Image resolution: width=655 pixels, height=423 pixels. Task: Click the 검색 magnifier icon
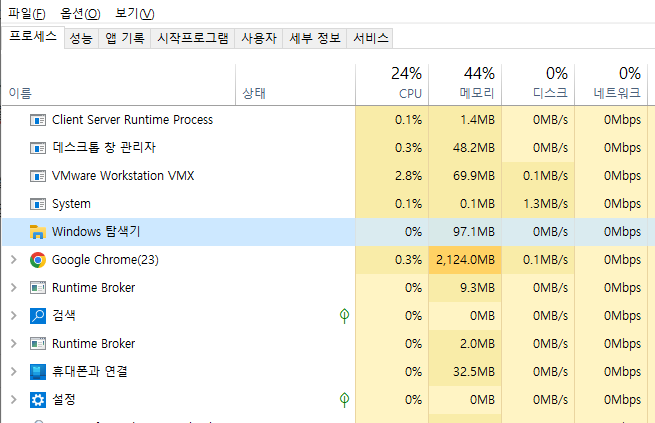38,316
